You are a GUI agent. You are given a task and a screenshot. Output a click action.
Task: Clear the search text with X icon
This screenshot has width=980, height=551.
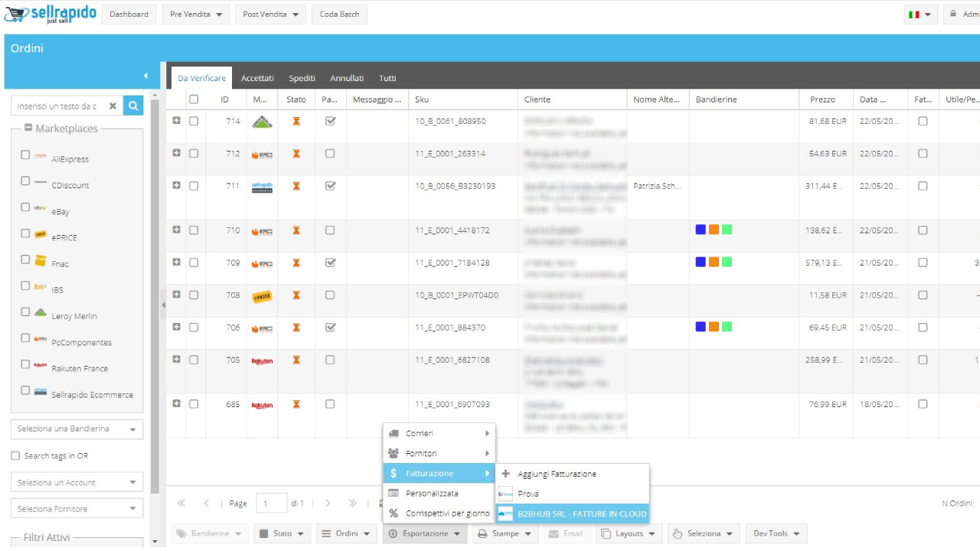(113, 106)
